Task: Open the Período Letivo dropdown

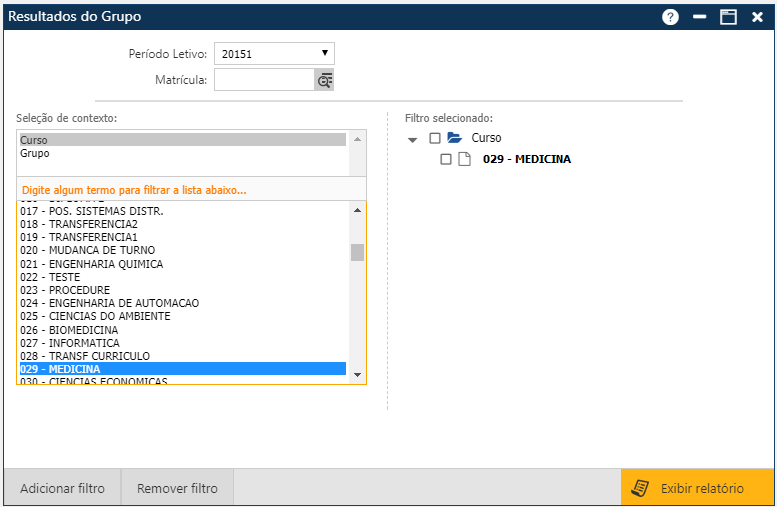Action: [274, 53]
